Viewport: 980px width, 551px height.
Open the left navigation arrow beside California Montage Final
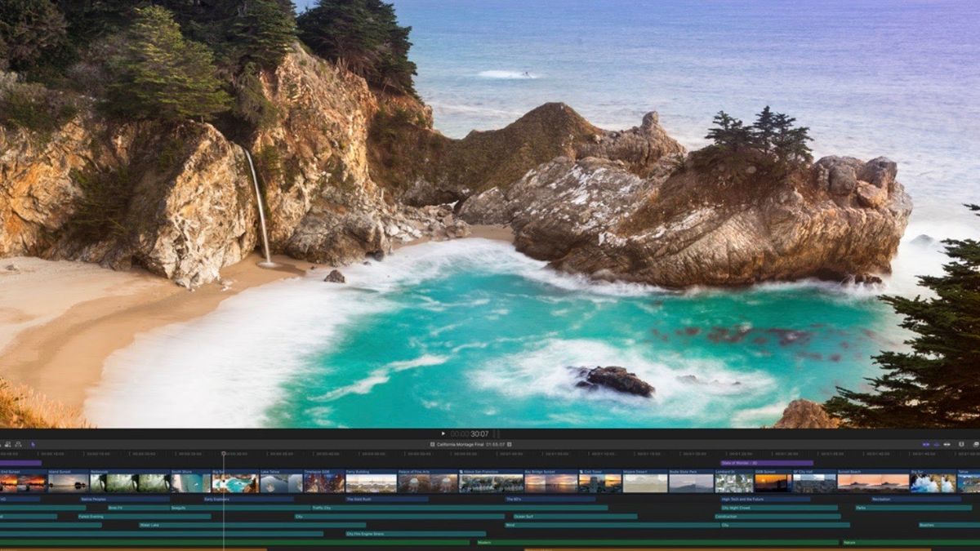point(431,444)
